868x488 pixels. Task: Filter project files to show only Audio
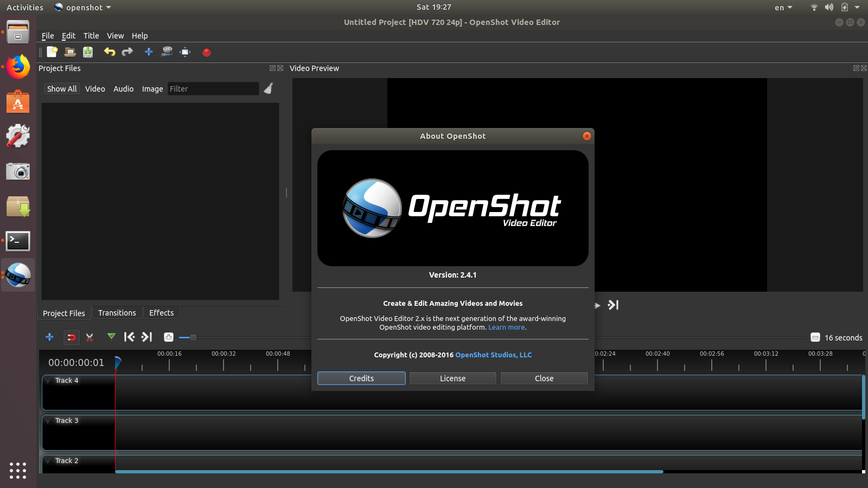123,88
